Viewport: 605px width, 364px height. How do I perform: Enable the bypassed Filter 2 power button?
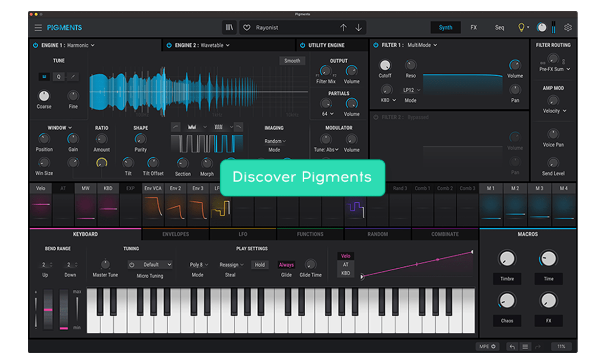click(x=376, y=117)
